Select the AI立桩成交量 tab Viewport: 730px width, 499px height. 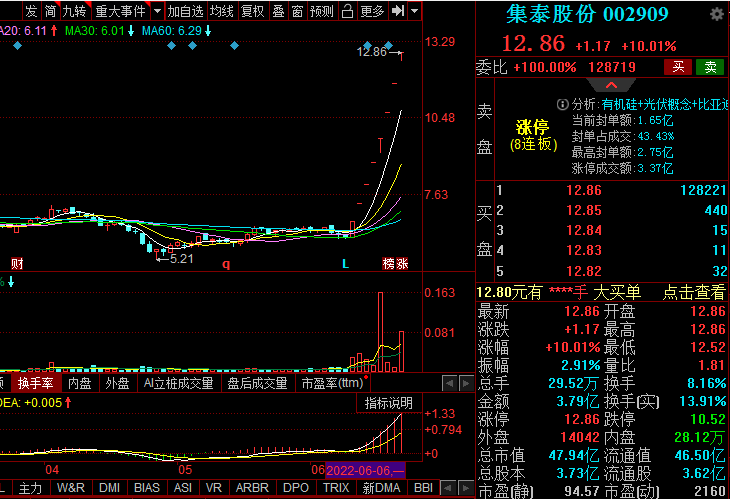click(178, 383)
